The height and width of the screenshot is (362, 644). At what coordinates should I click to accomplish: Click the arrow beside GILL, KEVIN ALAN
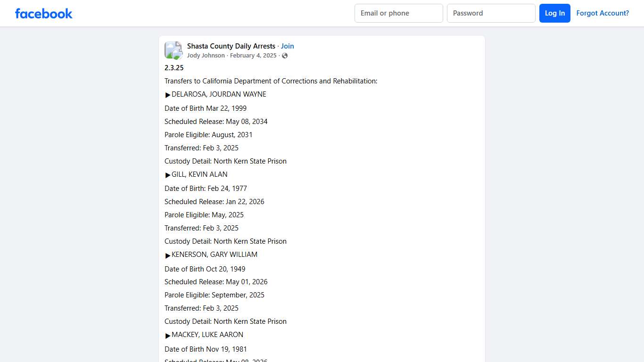click(167, 174)
